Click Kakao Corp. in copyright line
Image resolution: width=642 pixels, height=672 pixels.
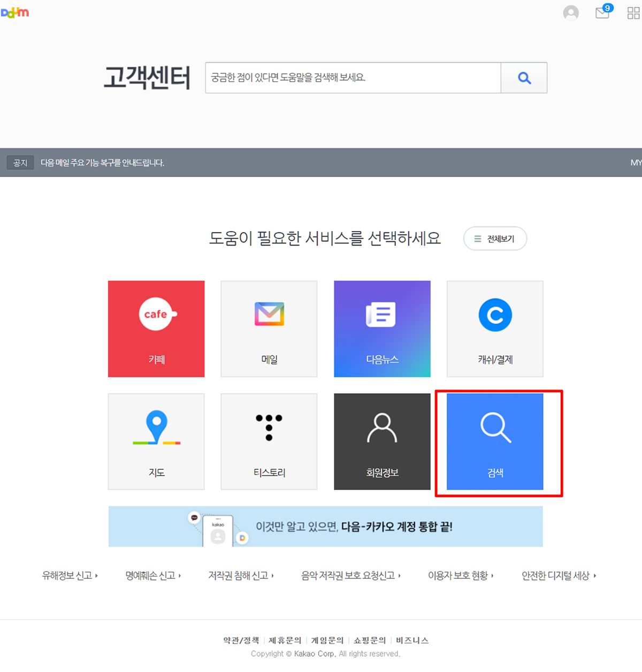coord(315,654)
